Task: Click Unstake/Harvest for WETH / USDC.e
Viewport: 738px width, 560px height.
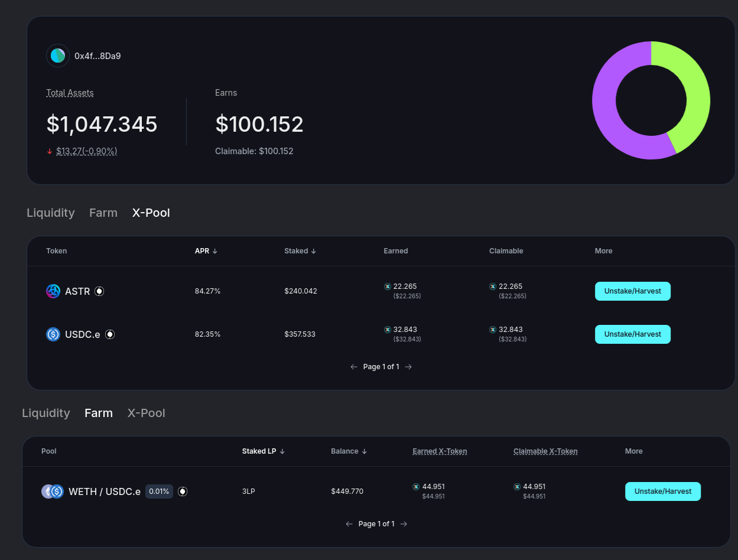Action: (x=662, y=491)
